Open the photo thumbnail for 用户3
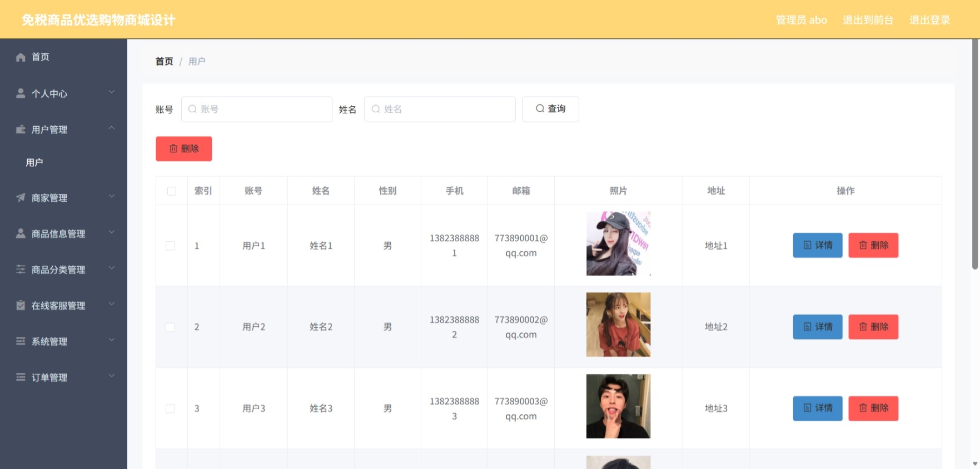Image resolution: width=980 pixels, height=469 pixels. [618, 406]
